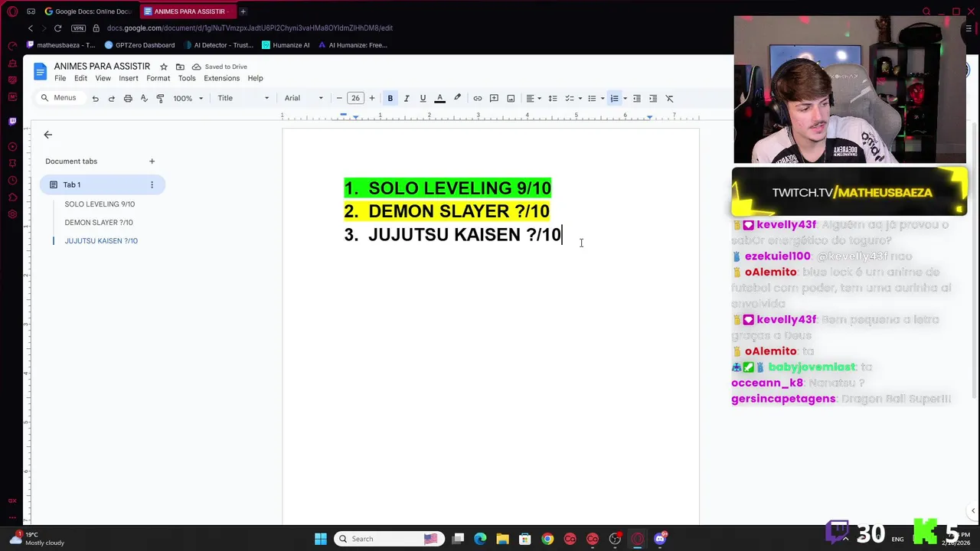Select Tab 1 in document tabs
The width and height of the screenshot is (980, 551).
[103, 184]
